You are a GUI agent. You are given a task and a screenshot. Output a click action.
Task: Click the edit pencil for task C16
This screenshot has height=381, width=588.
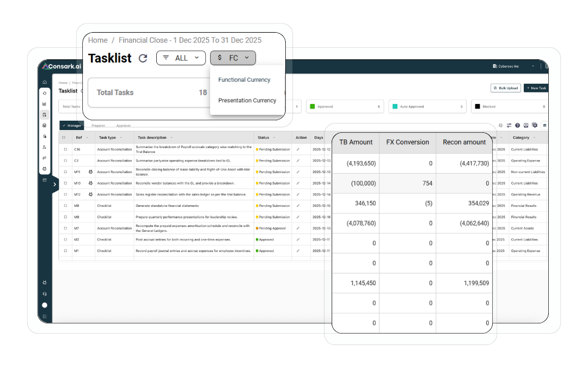point(298,149)
